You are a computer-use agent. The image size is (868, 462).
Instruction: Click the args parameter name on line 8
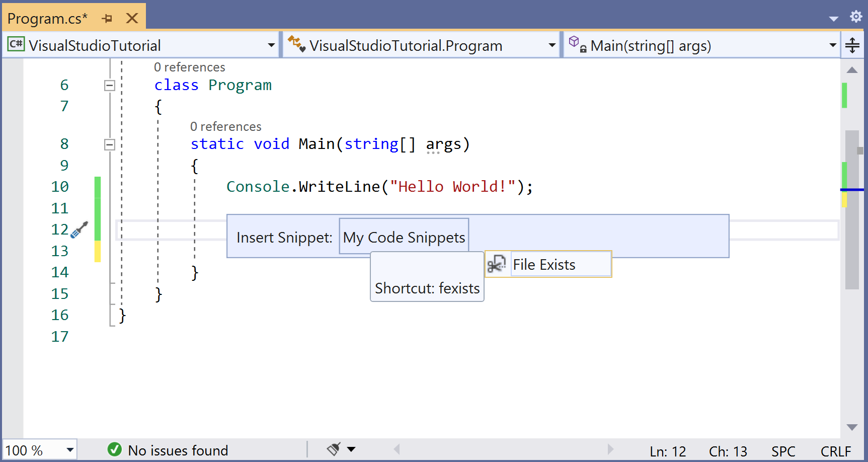pyautogui.click(x=443, y=145)
